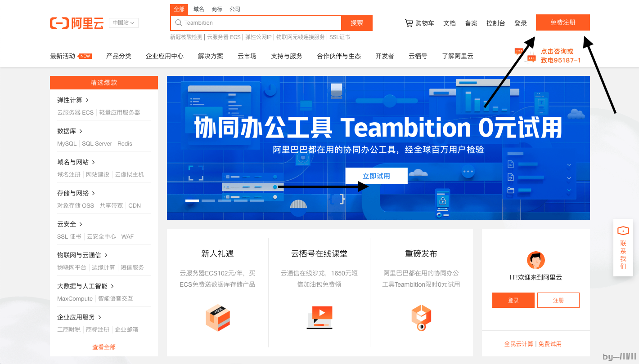Click the 云栖号在线课堂 video icon
Screen dimensions: 639x364
(319, 317)
